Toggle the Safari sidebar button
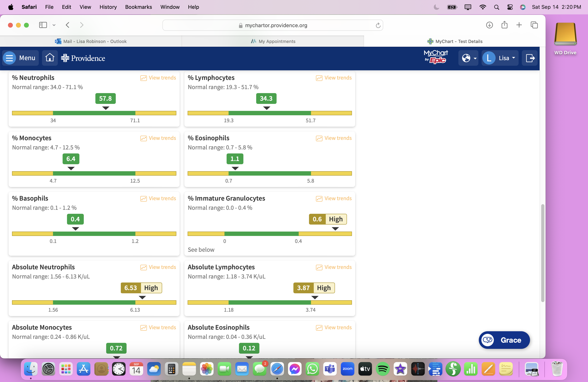 pyautogui.click(x=43, y=25)
